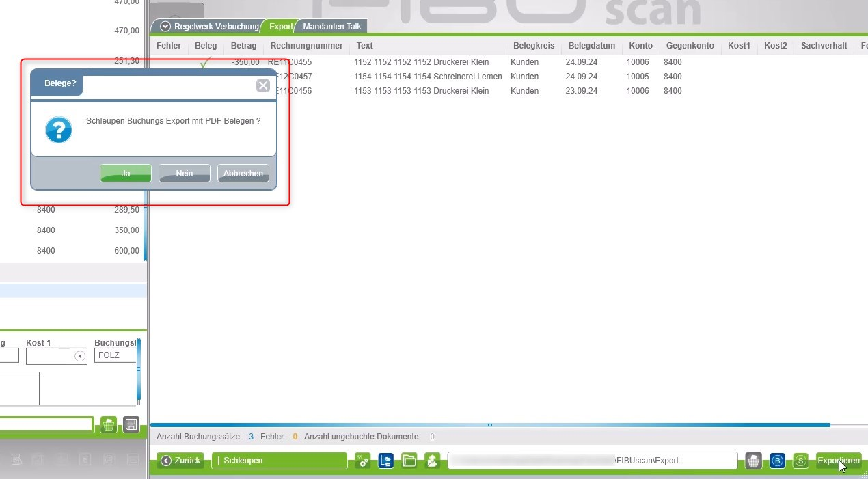Click green trash basket in left panel

click(108, 424)
